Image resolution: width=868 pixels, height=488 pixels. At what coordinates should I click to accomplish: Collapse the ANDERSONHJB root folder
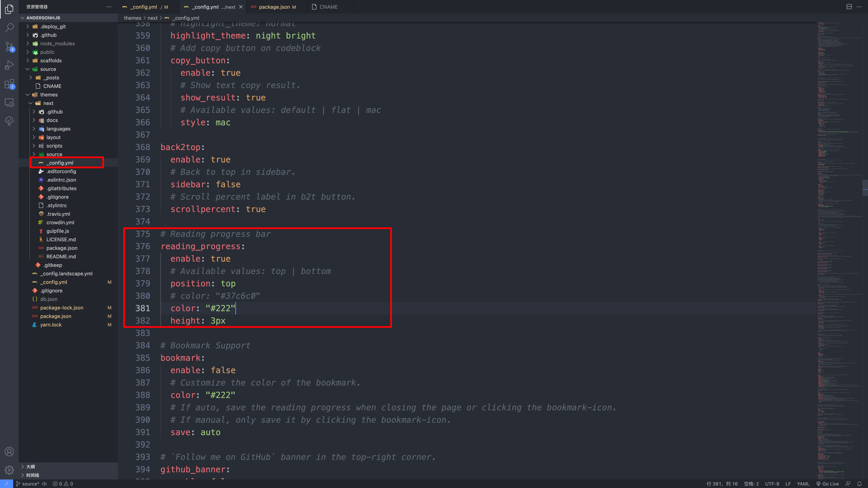68,18
